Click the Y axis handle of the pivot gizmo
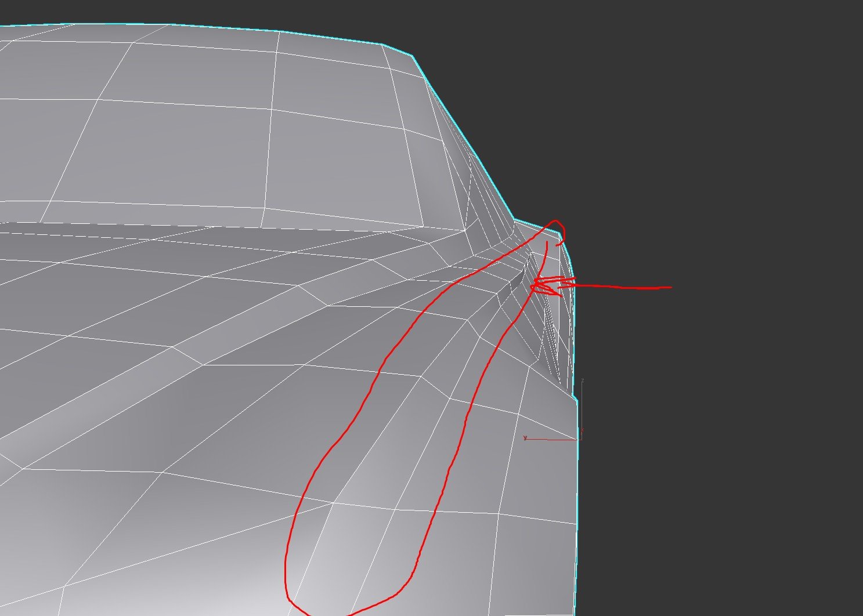Image resolution: width=863 pixels, height=616 pixels. click(x=525, y=439)
